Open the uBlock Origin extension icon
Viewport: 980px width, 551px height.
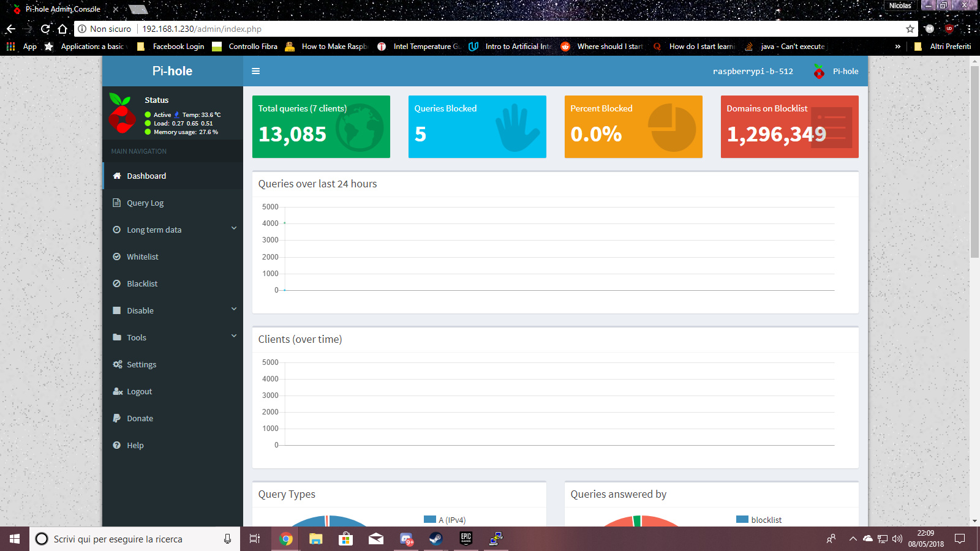pos(949,29)
